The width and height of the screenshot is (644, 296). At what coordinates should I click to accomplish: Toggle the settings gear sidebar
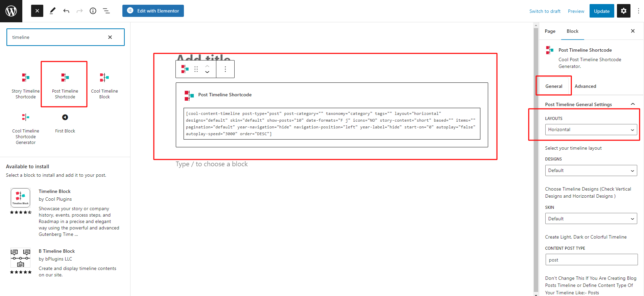pos(624,11)
